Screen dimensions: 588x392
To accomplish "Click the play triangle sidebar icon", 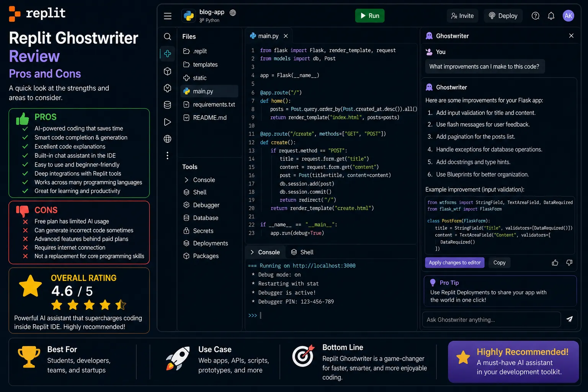I will point(167,122).
